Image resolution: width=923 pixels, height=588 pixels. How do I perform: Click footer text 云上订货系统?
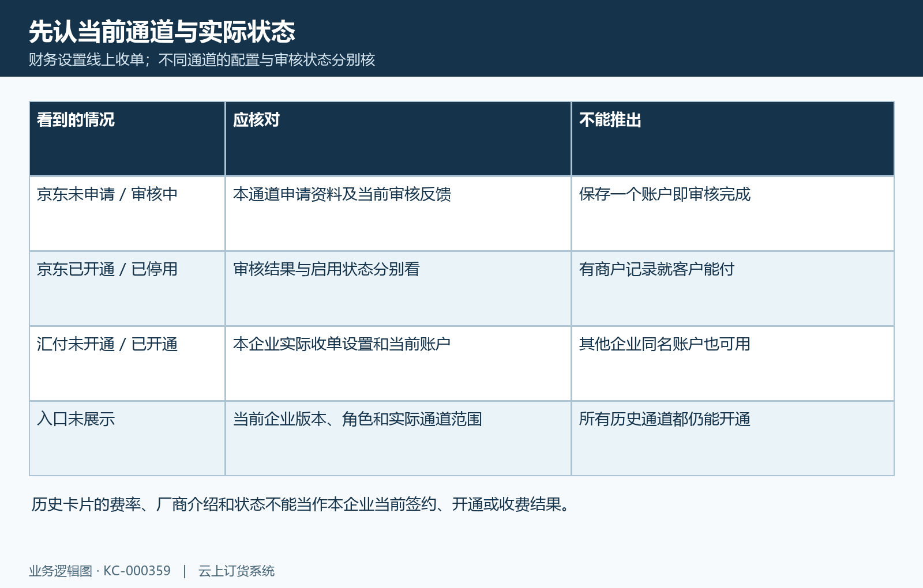237,571
